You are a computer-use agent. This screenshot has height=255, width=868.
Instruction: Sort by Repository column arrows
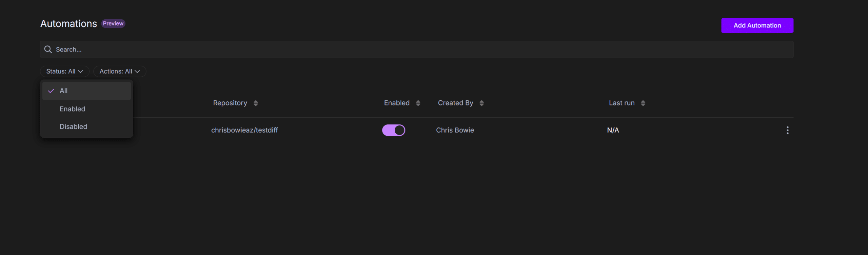(256, 103)
